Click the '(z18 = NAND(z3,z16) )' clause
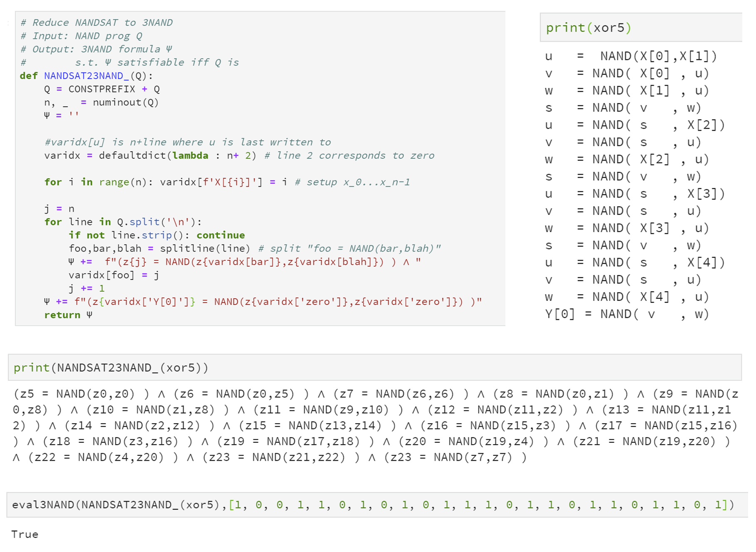This screenshot has width=756, height=552. [118, 442]
